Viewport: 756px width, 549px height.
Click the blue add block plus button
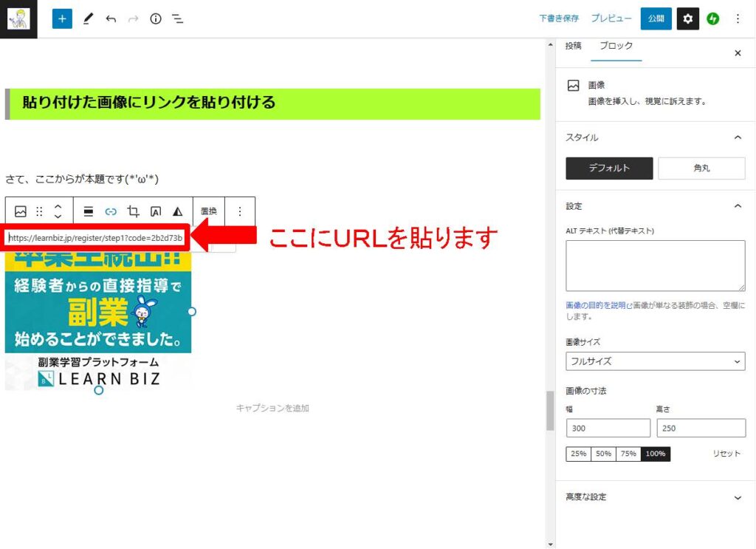click(x=62, y=19)
